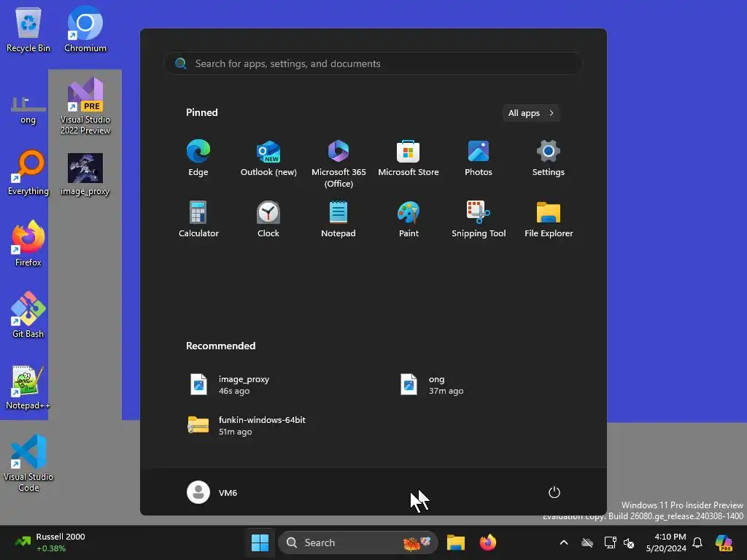Open File Explorer from the taskbar
Image resolution: width=747 pixels, height=560 pixels.
click(x=456, y=542)
